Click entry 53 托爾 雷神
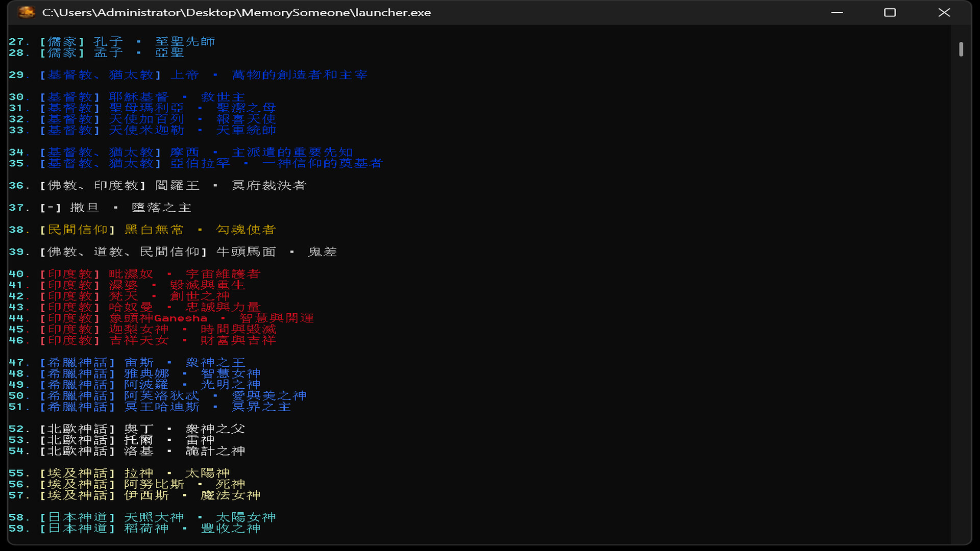This screenshot has height=551, width=980. 138,440
